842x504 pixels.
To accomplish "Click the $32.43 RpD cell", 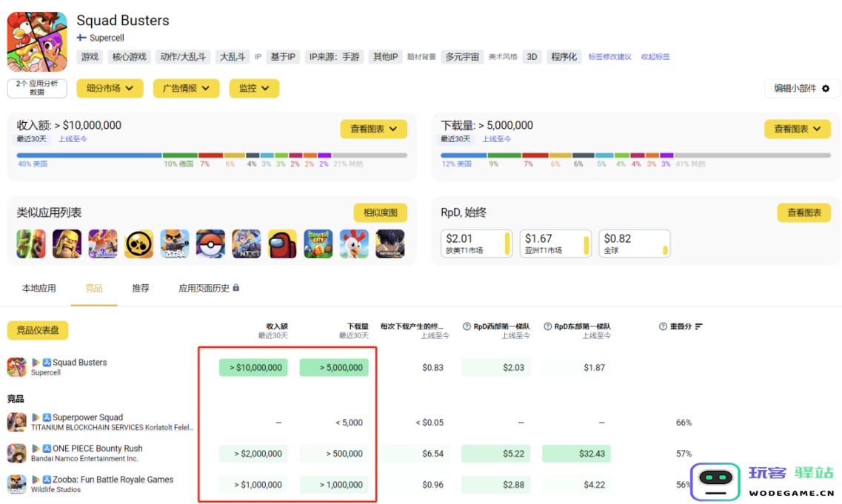I will 576,454.
